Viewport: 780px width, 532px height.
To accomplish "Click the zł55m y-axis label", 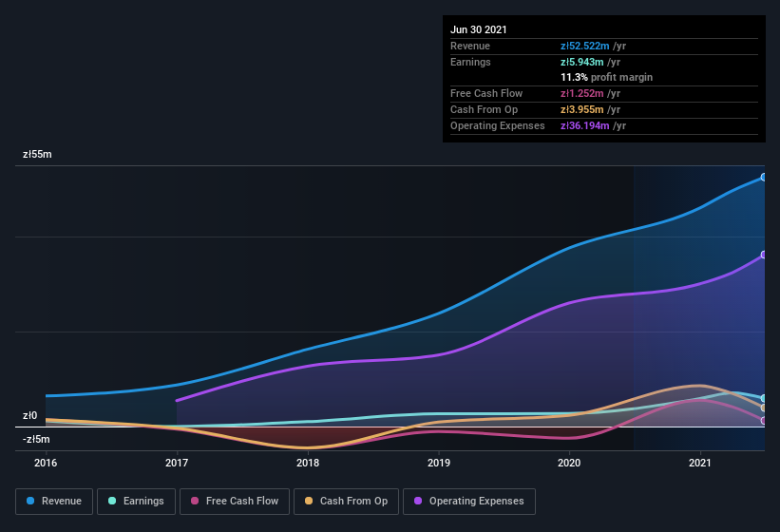I will [x=37, y=154].
